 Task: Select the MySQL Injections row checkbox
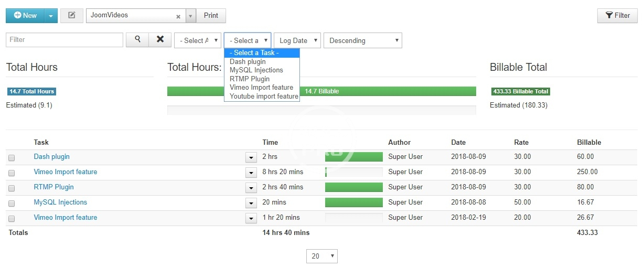tap(12, 203)
